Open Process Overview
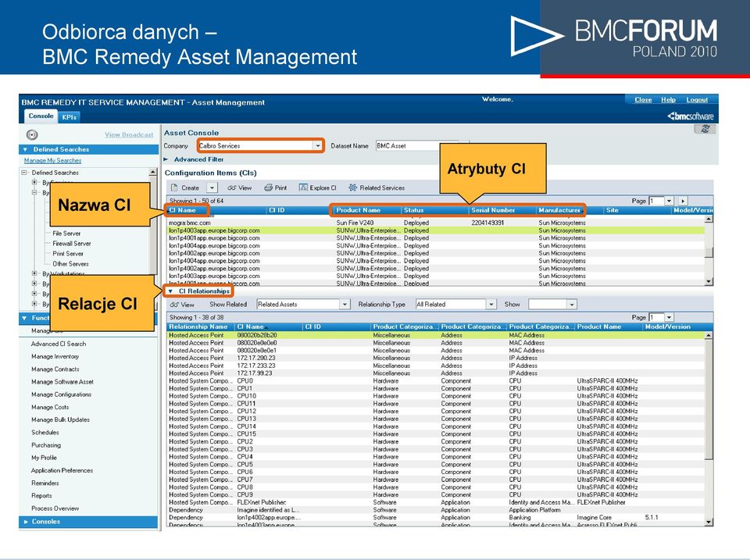The width and height of the screenshot is (750, 560). click(55, 508)
